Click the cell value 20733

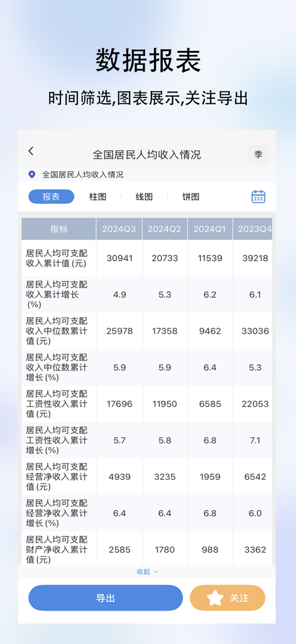coord(165,258)
